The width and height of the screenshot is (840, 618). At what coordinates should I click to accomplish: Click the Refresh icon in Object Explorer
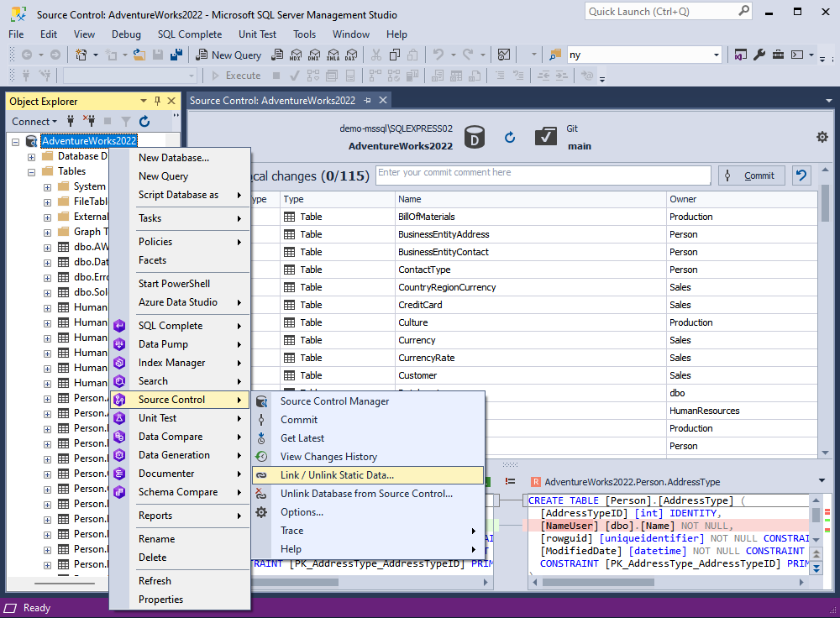point(144,122)
